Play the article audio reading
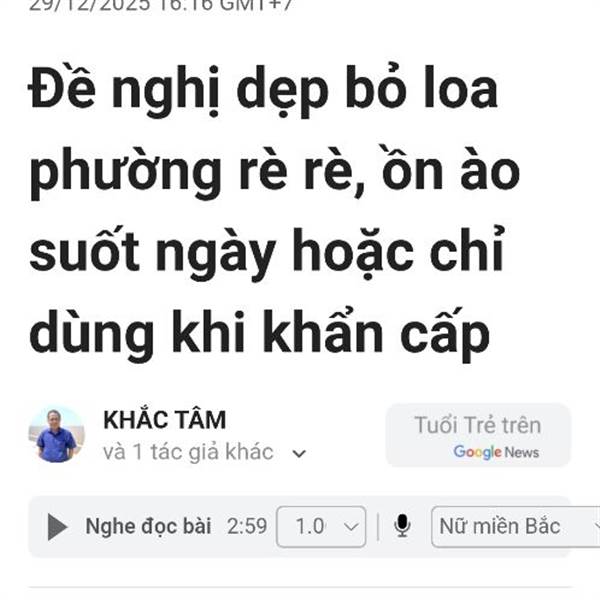The height and width of the screenshot is (600, 600). [x=57, y=527]
